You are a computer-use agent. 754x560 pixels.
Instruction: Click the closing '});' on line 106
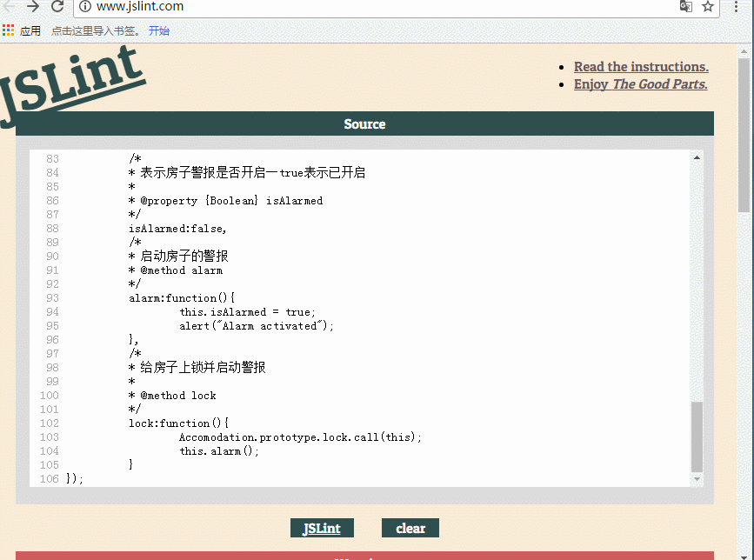[75, 478]
